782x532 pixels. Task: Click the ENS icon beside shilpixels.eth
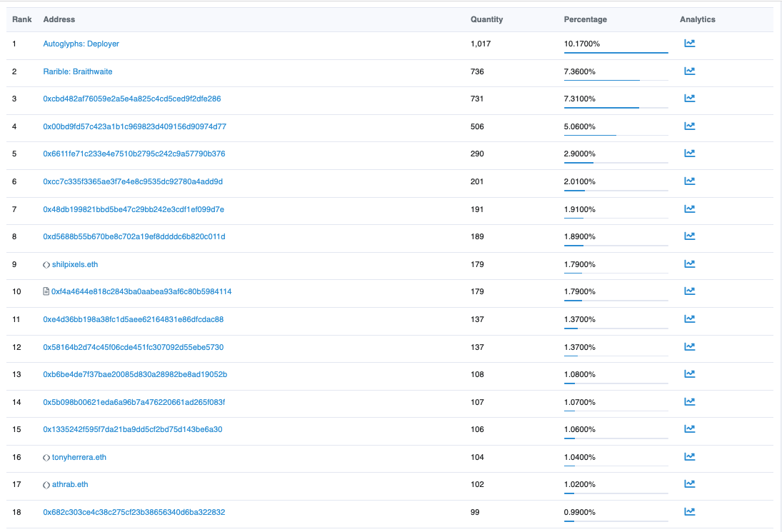(46, 265)
